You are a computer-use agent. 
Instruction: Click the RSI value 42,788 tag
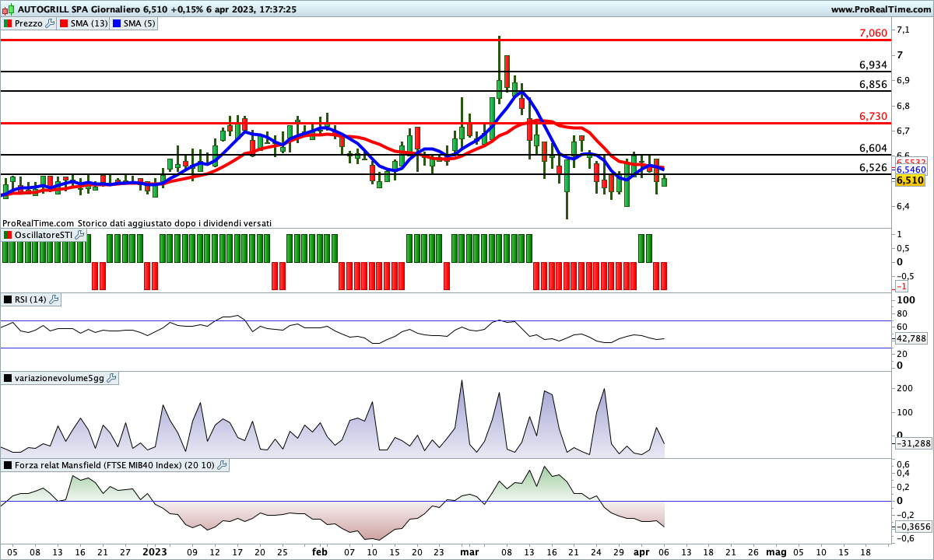(911, 338)
